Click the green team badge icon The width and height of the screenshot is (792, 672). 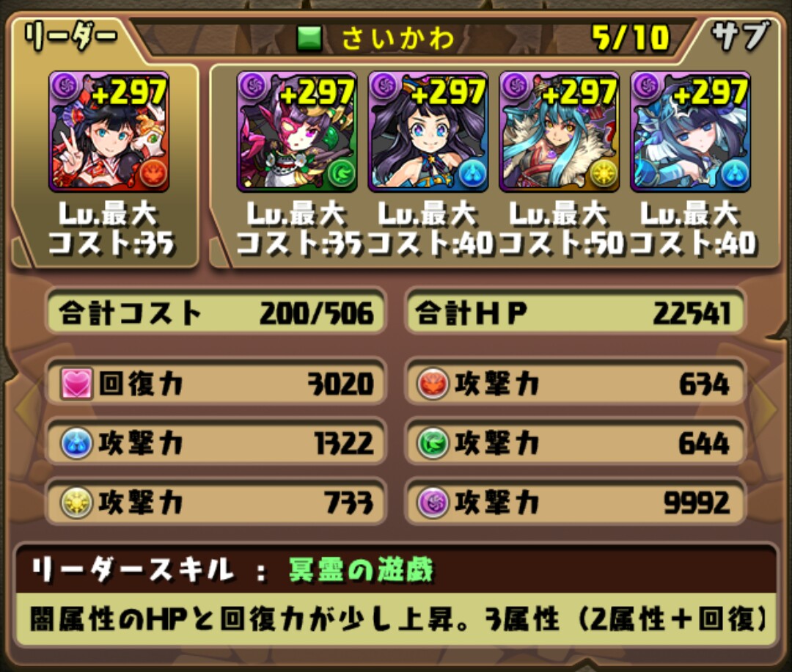[x=309, y=39]
